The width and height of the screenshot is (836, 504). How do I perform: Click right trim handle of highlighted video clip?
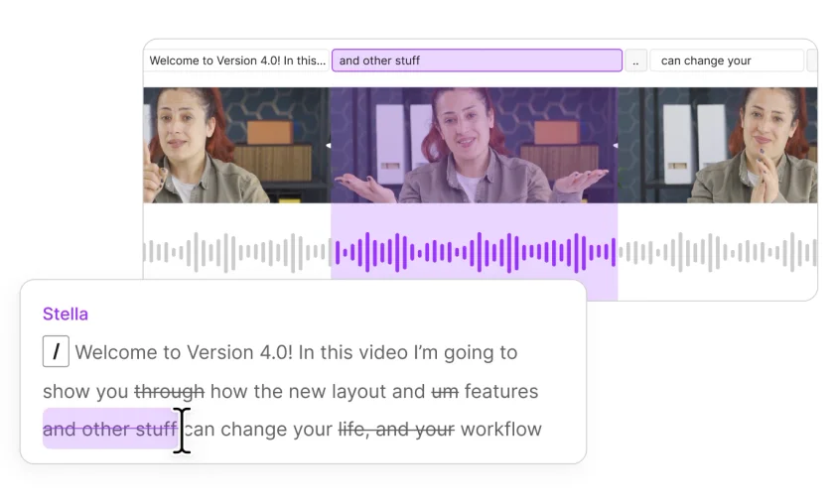click(616, 145)
